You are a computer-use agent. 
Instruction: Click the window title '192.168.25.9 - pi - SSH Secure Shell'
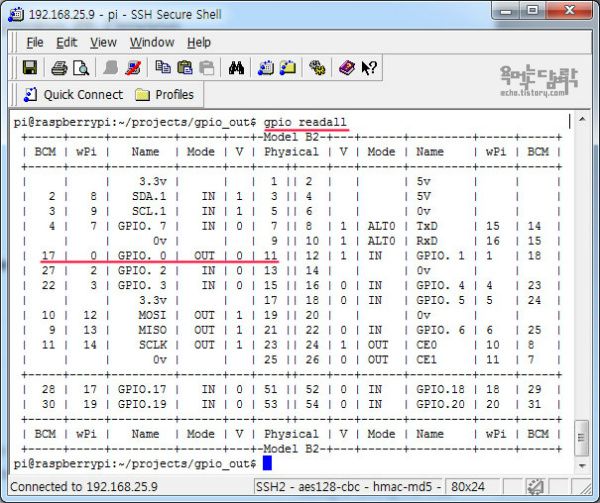(125, 15)
